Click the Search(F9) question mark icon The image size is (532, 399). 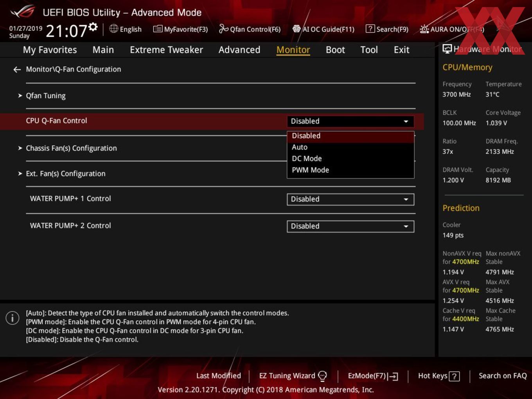tap(370, 29)
